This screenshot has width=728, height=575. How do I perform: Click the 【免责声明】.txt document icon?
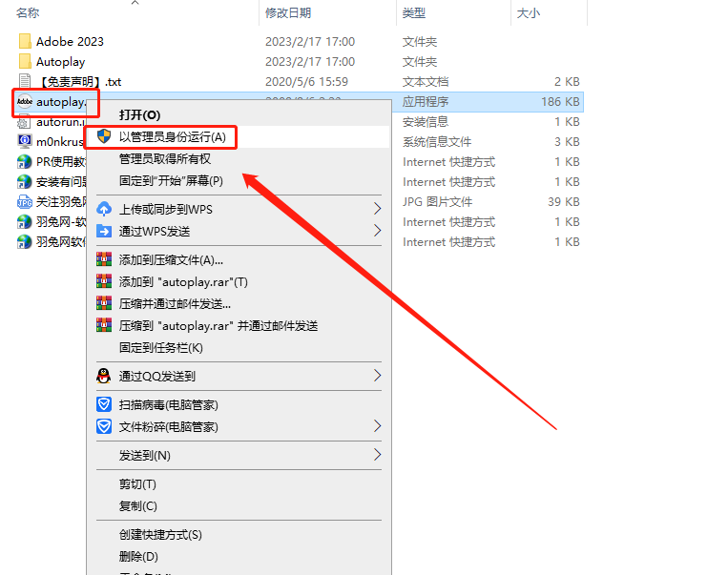tap(25, 81)
